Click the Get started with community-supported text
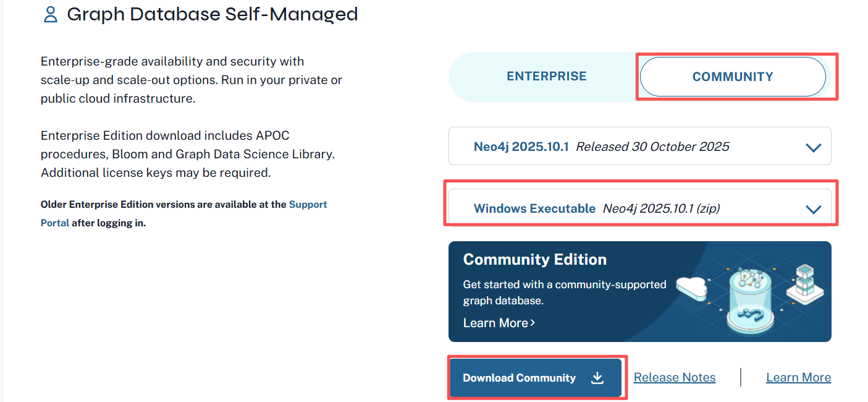 point(565,293)
